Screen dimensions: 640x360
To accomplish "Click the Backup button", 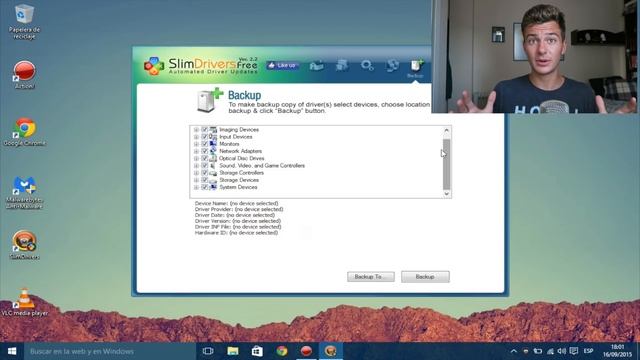I will (425, 277).
